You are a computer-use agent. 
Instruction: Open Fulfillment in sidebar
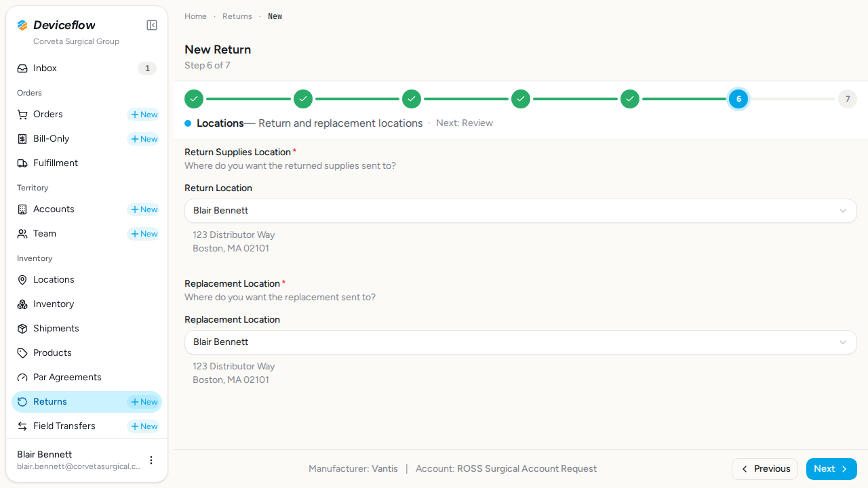tap(87, 163)
